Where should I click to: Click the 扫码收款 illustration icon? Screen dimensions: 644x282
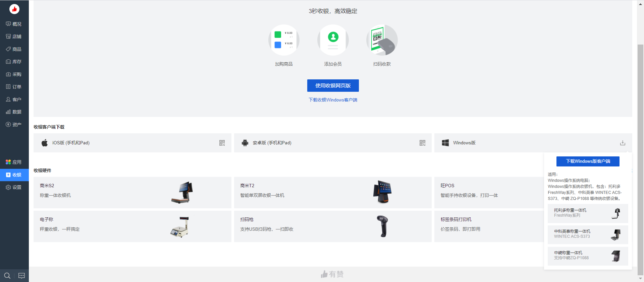[382, 40]
